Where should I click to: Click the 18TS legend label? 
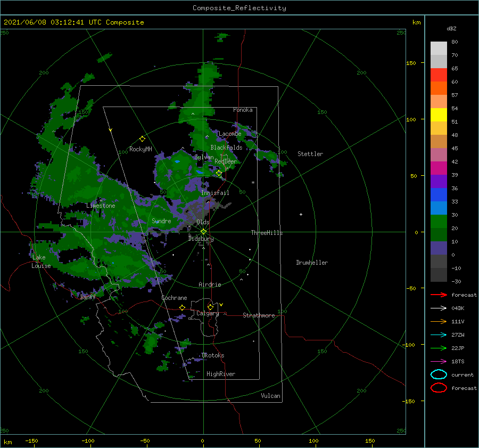coord(458,362)
